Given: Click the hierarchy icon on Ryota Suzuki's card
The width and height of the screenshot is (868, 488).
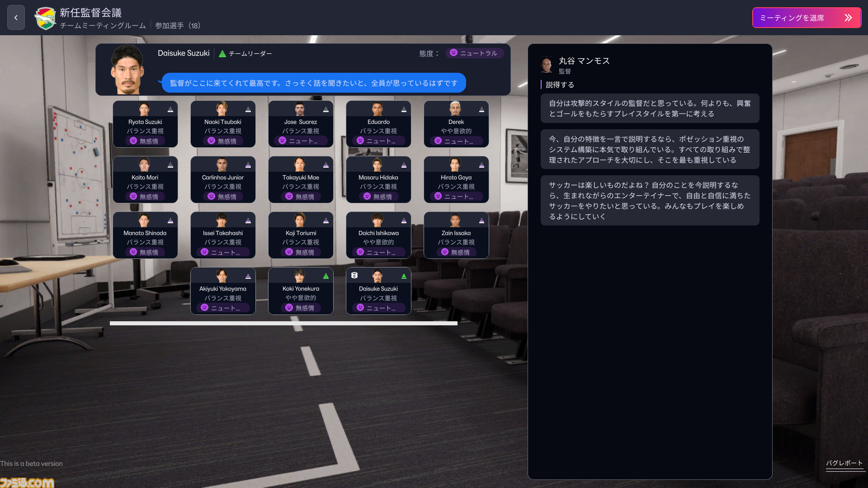Looking at the screenshot, I should (170, 109).
